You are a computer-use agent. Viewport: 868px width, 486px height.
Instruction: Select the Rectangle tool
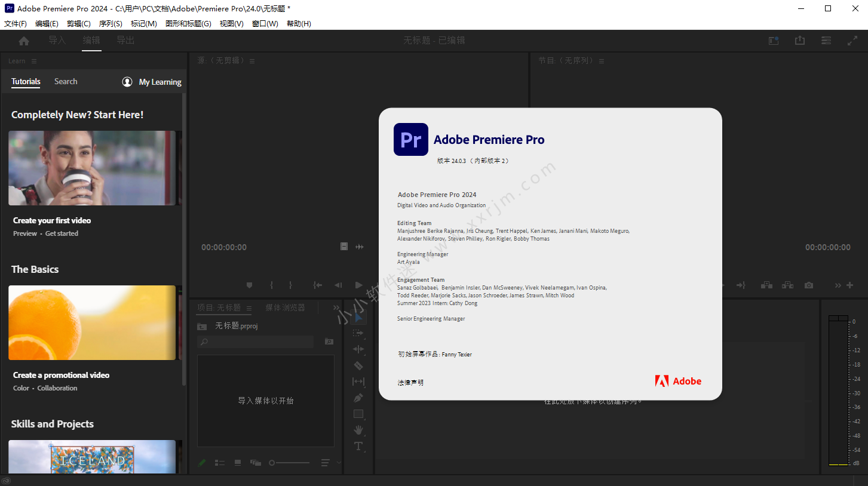coord(358,414)
